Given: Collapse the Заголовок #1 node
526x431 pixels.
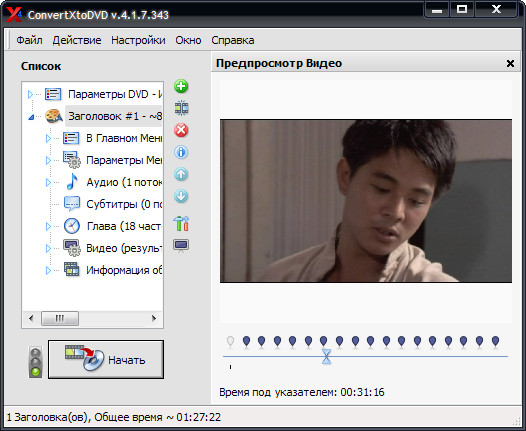Looking at the screenshot, I should click(x=31, y=117).
